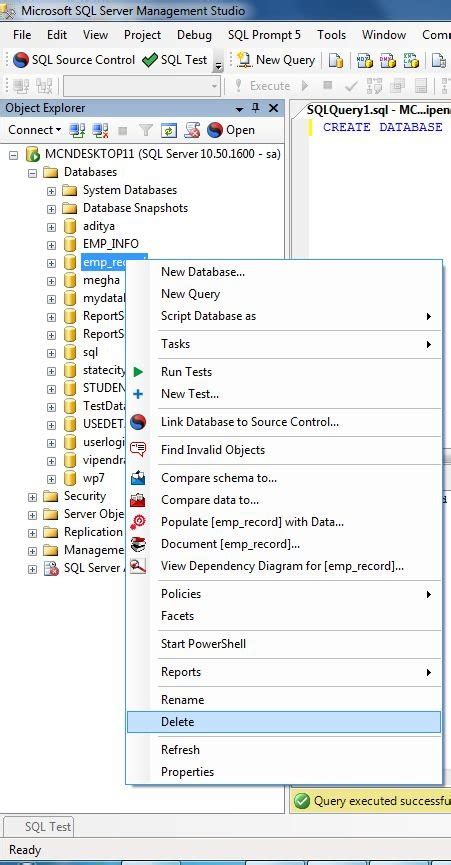The height and width of the screenshot is (865, 451).
Task: Choose Find Invalid Objects
Action: click(284, 450)
